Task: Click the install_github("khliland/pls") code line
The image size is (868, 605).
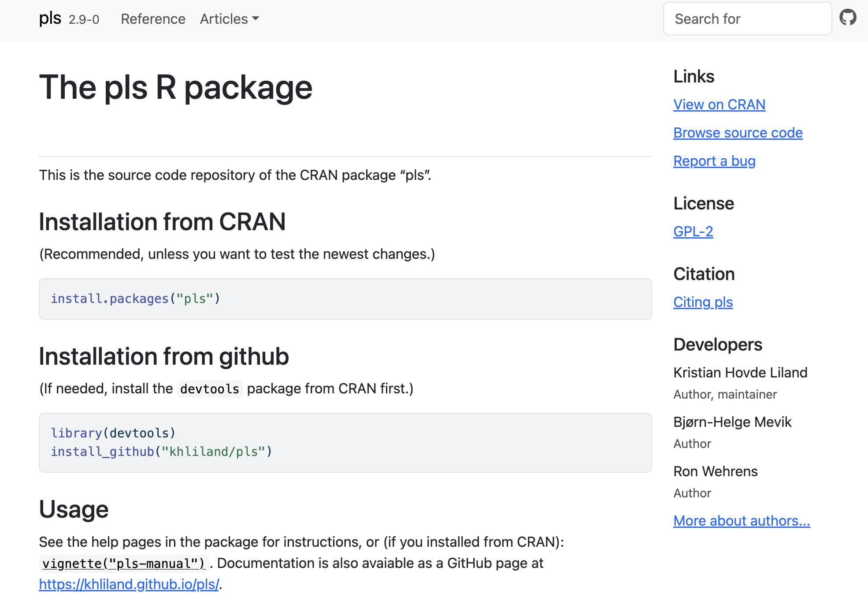Action: (161, 452)
